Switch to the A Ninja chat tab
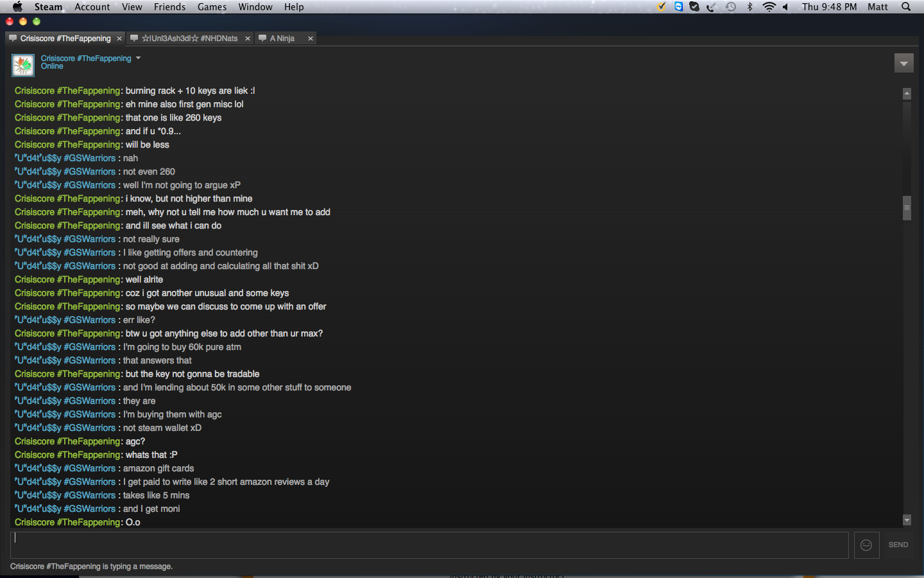Screen dimensions: 924x578 tap(282, 39)
